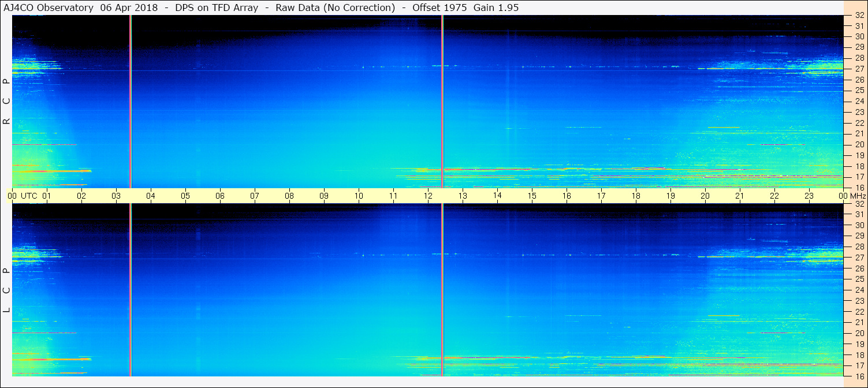868x388 pixels.
Task: Select Raw Data (No Correction) text
Action: (336, 8)
